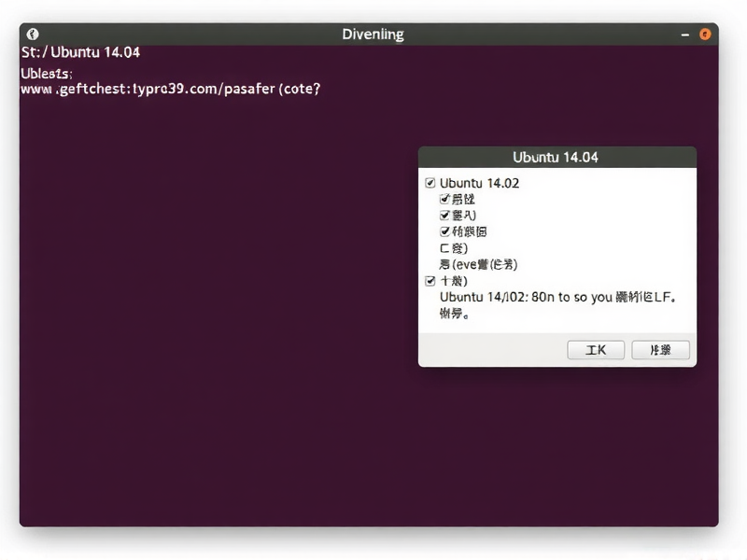Click the Ubuntu 14.04 dialog title bar

tap(556, 157)
